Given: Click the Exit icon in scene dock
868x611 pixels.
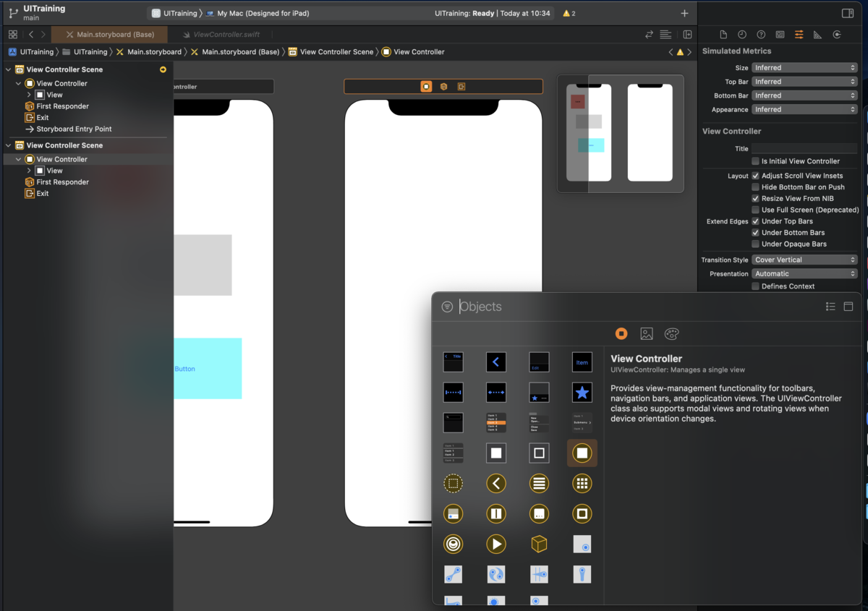Looking at the screenshot, I should tap(461, 86).
